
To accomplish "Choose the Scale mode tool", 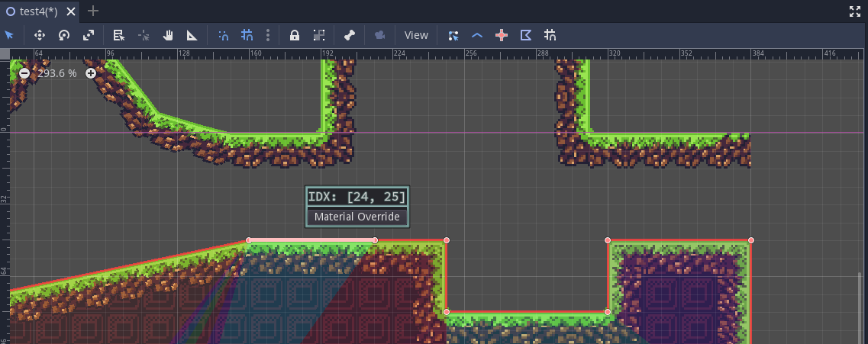I will point(89,35).
